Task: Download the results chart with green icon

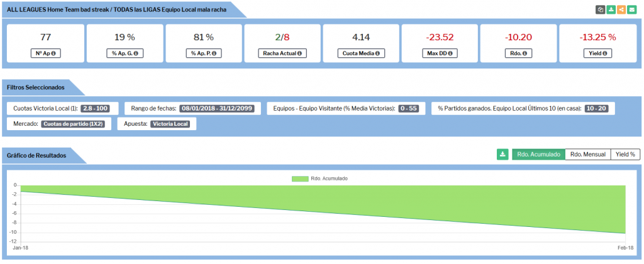Action: (502, 154)
